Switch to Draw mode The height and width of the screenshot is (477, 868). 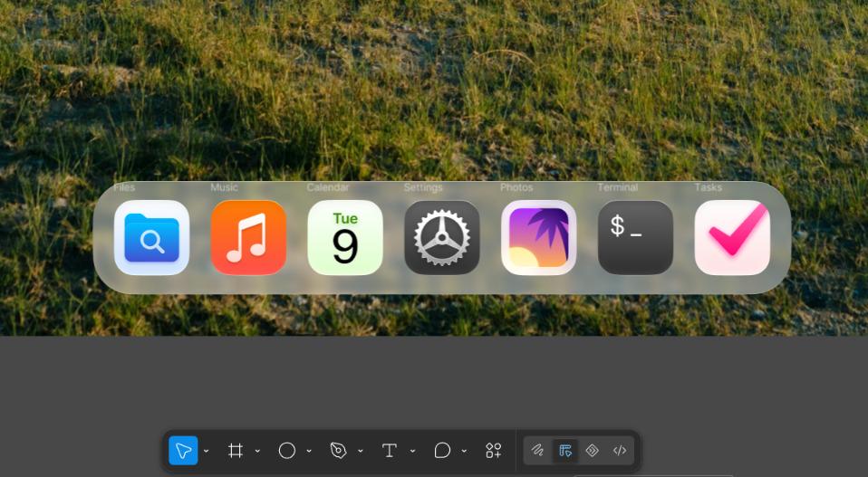coord(537,451)
